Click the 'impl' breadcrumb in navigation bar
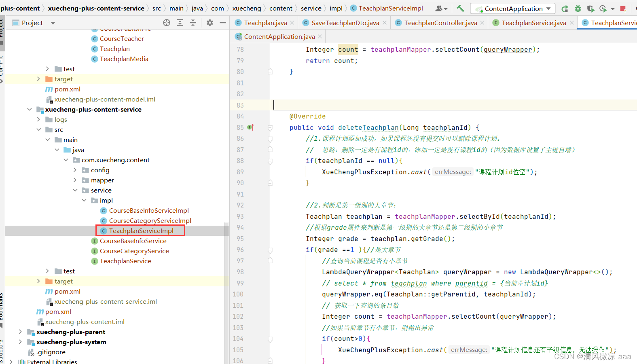Screen dimensions: 637x364 coord(336,8)
